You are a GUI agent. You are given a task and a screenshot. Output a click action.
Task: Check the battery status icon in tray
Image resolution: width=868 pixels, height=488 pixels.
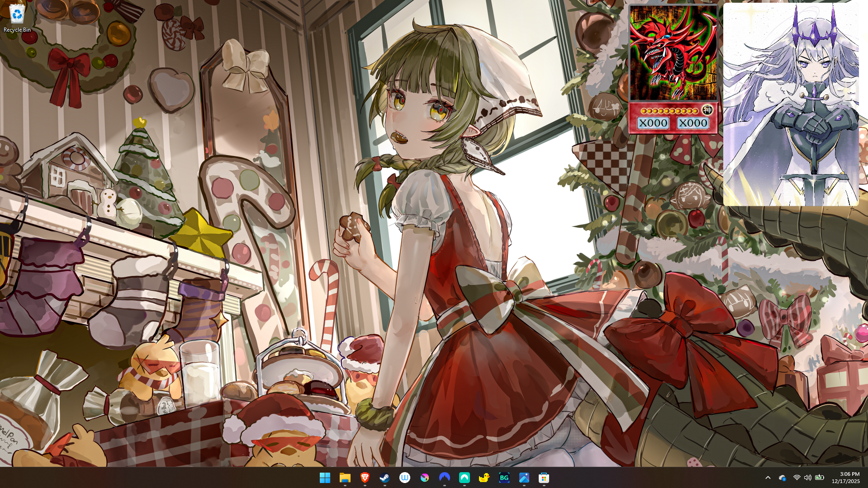coord(820,478)
